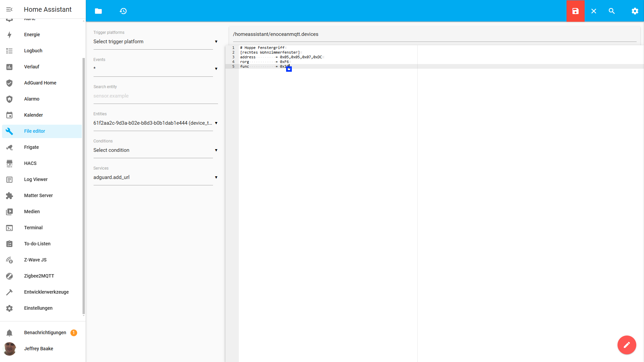Open the file history clock icon

[123, 11]
